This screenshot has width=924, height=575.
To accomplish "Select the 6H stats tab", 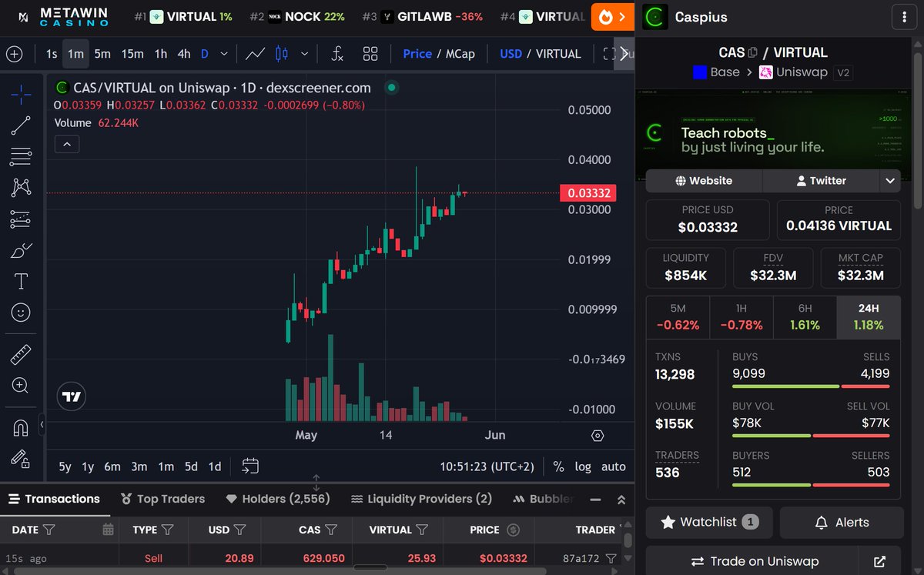I will point(805,318).
